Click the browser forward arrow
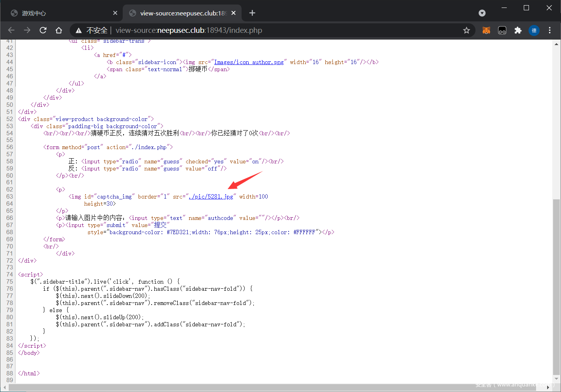 click(x=27, y=30)
